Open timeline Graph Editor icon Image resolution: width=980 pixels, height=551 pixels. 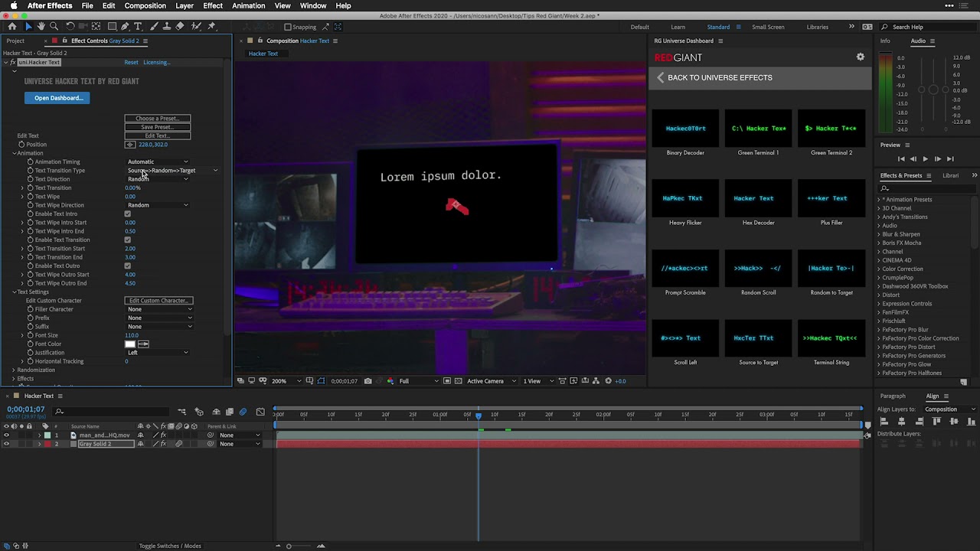point(260,412)
